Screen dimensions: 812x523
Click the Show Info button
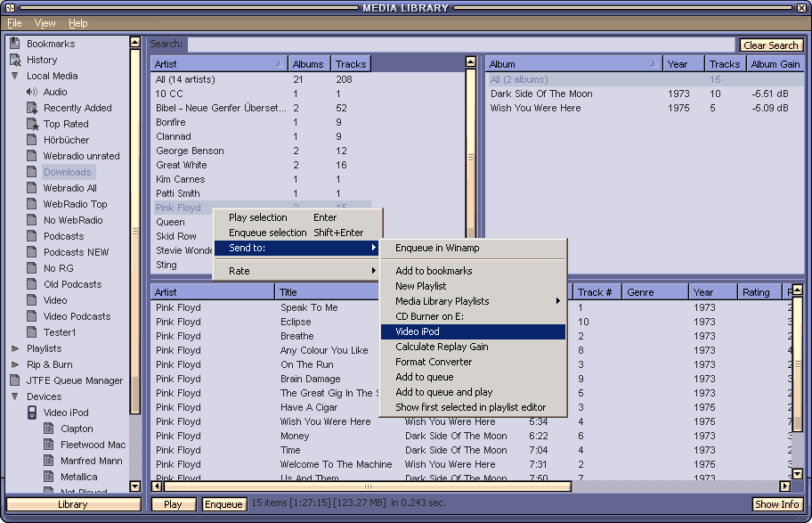776,504
